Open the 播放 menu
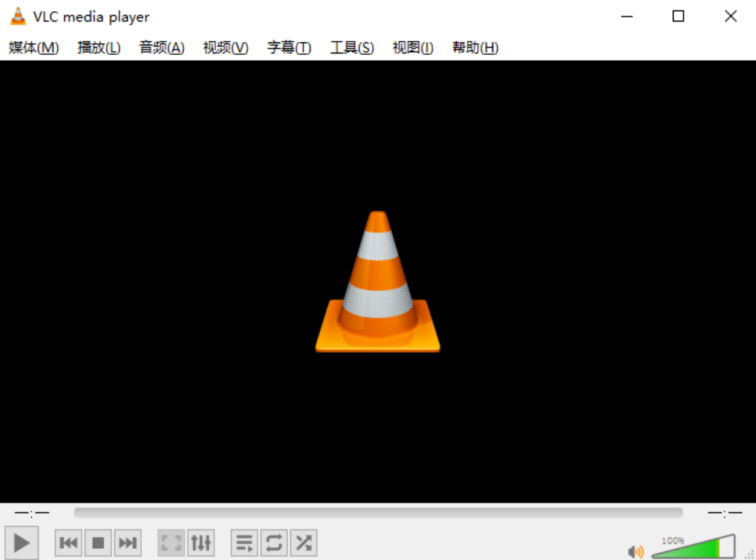756x560 pixels. [97, 47]
